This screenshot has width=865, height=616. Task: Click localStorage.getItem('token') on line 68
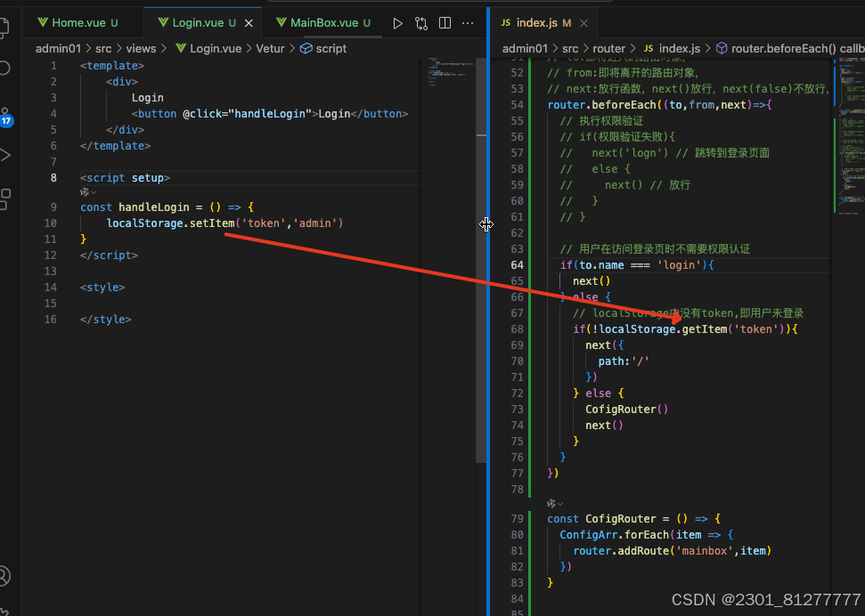[x=692, y=328]
